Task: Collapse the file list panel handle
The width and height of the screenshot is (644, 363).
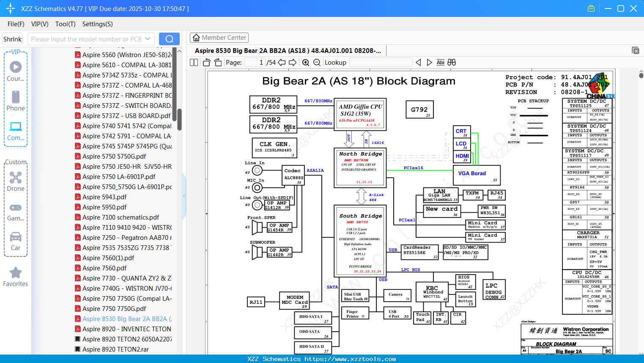Action: pos(184,195)
